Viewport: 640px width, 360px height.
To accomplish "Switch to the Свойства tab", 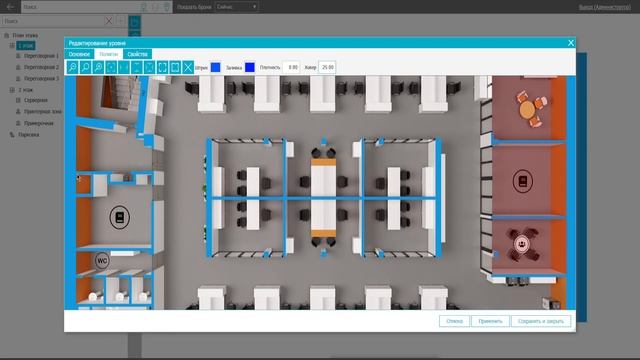I will tap(137, 54).
